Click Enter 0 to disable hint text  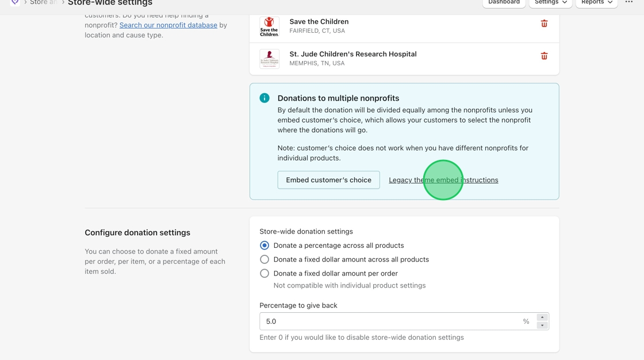[x=362, y=338]
